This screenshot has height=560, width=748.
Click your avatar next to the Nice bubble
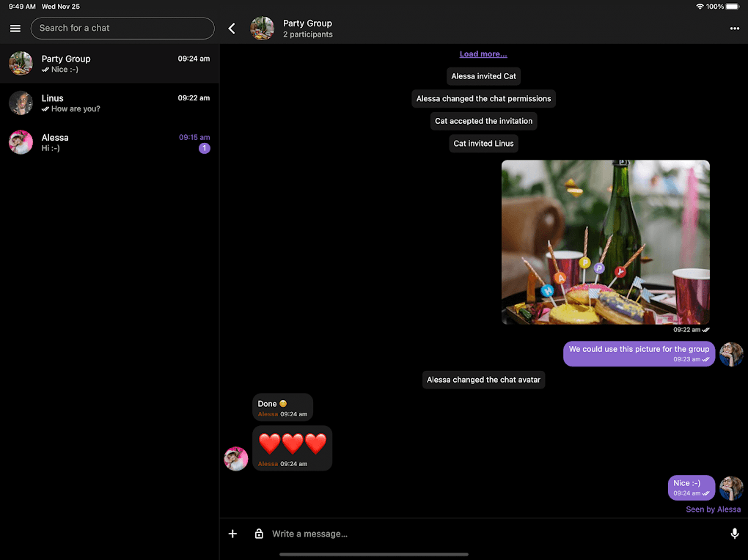[731, 488]
